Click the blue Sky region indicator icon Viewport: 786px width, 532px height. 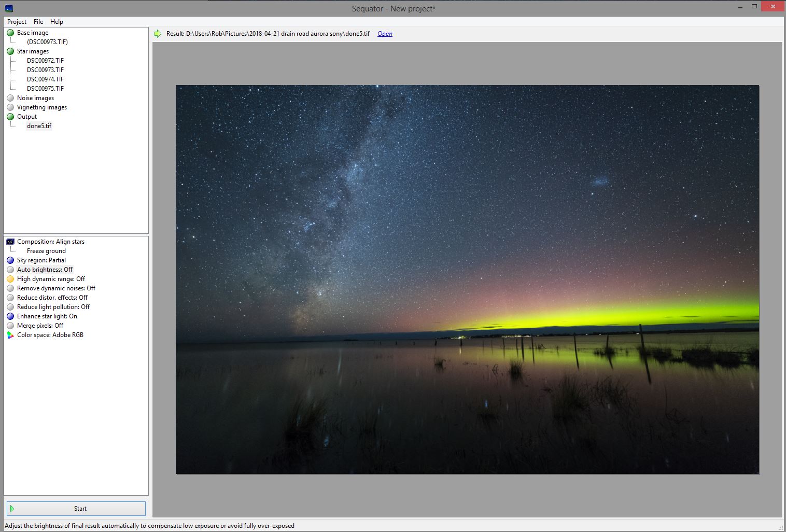(10, 260)
